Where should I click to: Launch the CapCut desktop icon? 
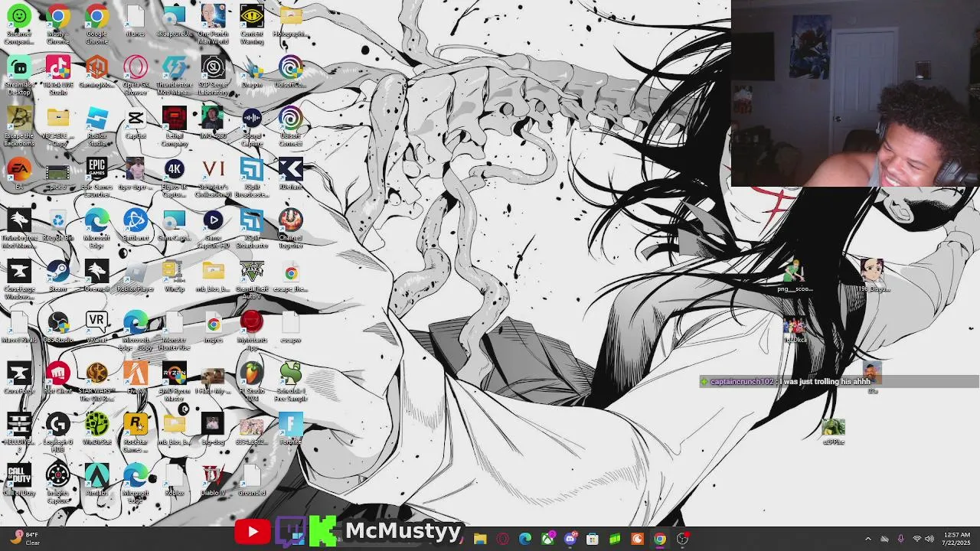[136, 122]
